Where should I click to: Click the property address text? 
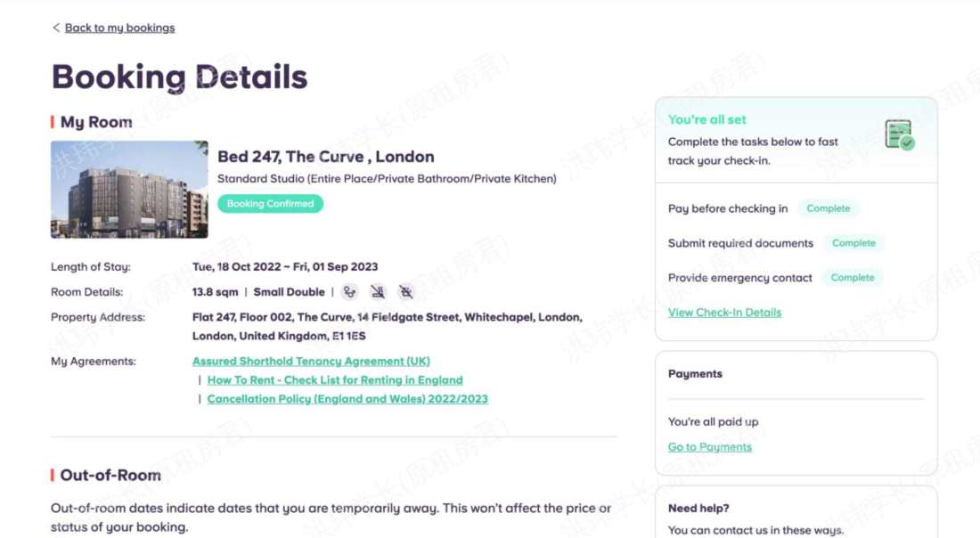[x=387, y=326]
